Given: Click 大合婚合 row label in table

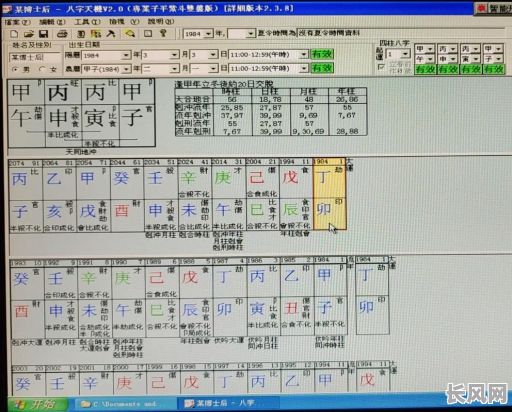Looking at the screenshot, I should tap(194, 99).
